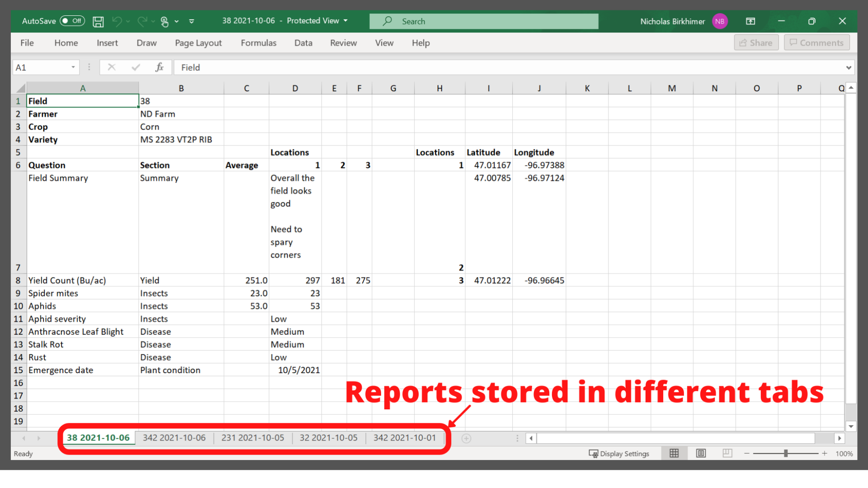Switch to the Home tab
This screenshot has height=488, width=868.
click(66, 43)
